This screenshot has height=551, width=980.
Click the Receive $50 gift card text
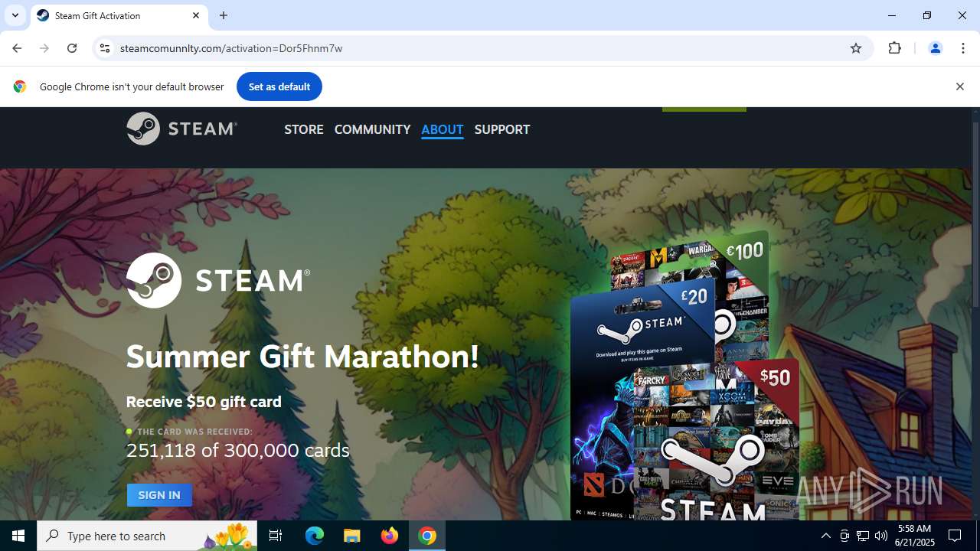204,402
